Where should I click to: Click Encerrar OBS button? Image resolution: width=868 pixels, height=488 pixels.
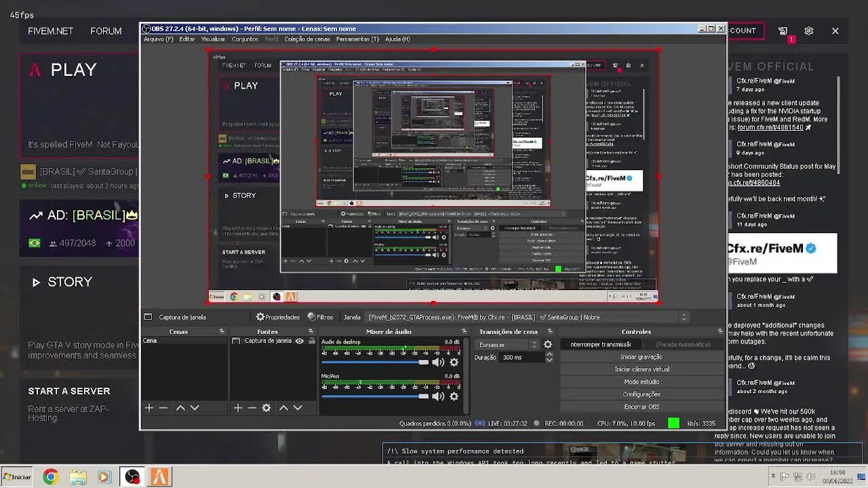point(642,407)
